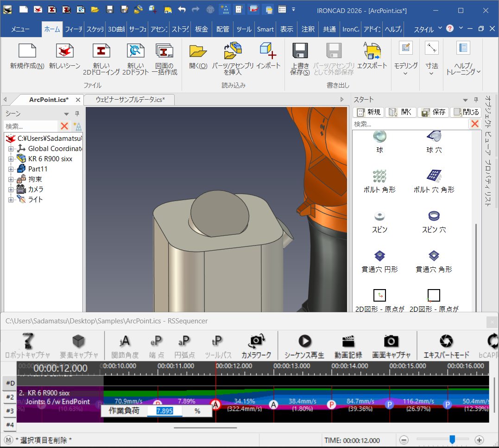Open the 配管 ribbon tab
The image size is (499, 448).
223,29
